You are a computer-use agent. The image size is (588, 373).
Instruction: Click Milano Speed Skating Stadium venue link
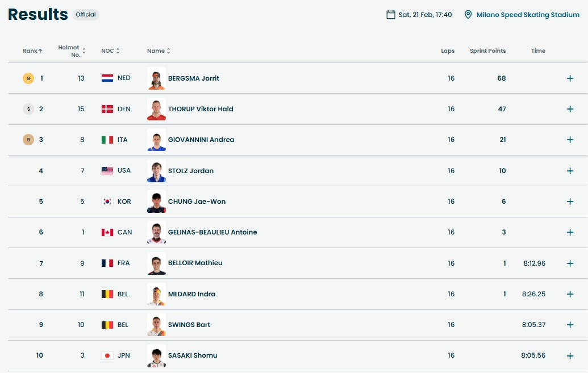pyautogui.click(x=528, y=15)
